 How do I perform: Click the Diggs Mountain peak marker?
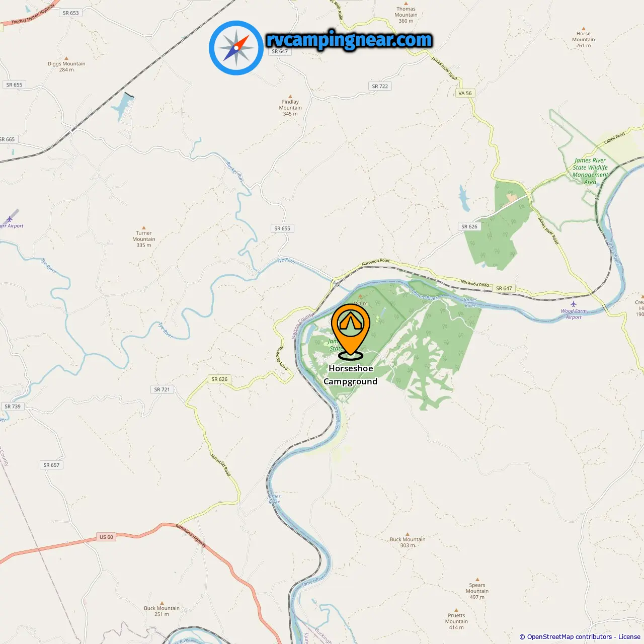pyautogui.click(x=66, y=58)
